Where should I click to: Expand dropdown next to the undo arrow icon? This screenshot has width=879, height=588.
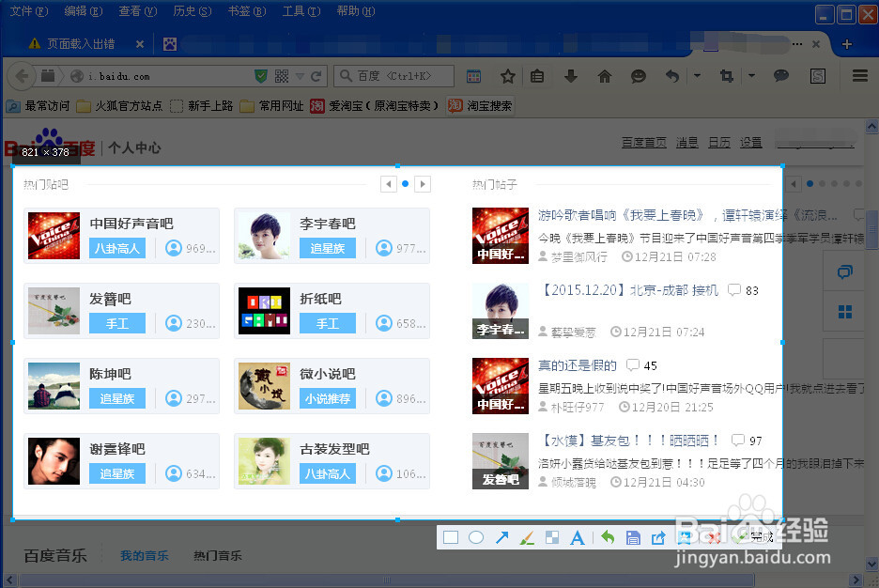(x=697, y=75)
